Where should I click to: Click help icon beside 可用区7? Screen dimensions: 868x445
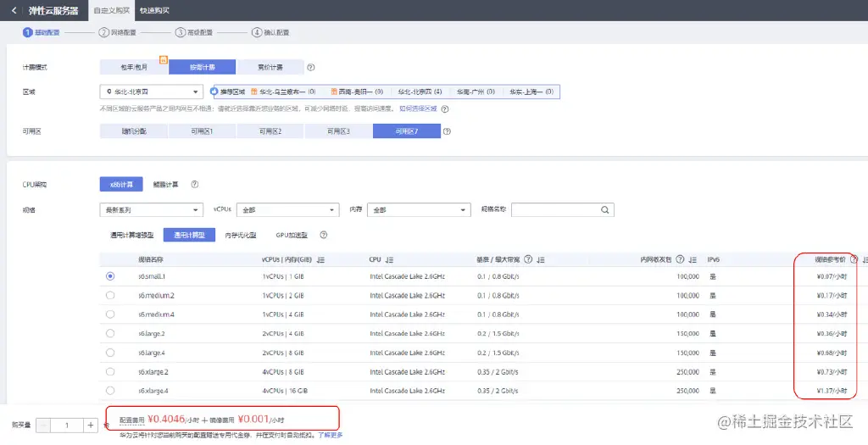coord(448,131)
